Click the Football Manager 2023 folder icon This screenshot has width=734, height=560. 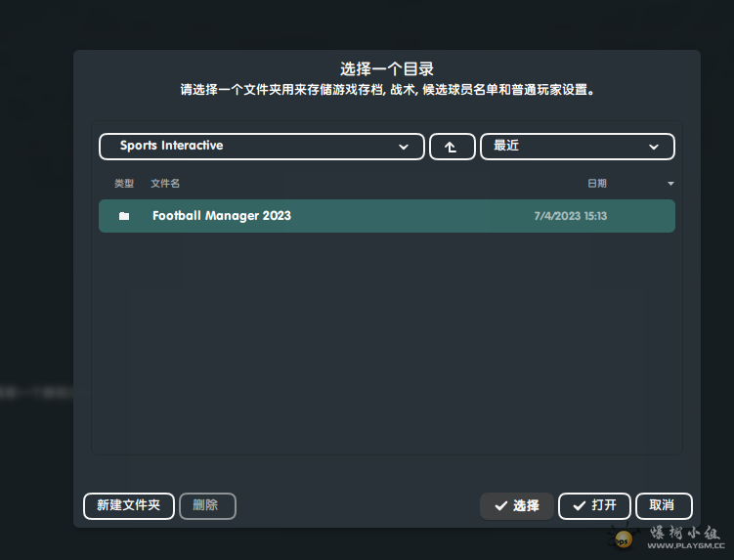pyautogui.click(x=124, y=216)
